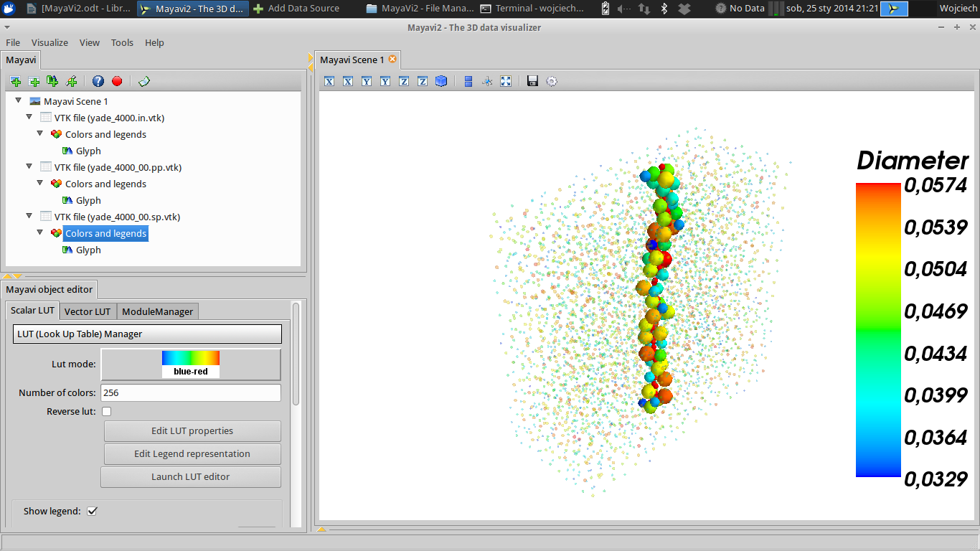Collapse the Colors and legends under yade_4000_00.pp.vtk

tap(40, 184)
